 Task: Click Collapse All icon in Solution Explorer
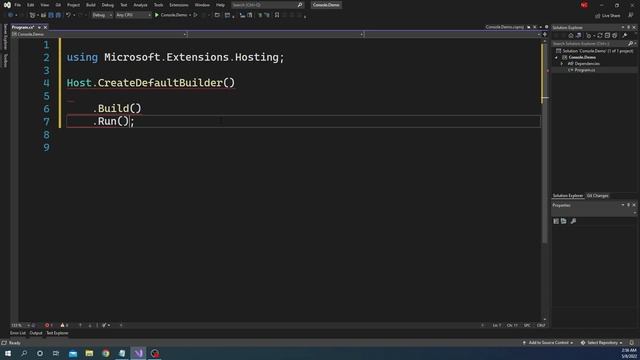607,36
